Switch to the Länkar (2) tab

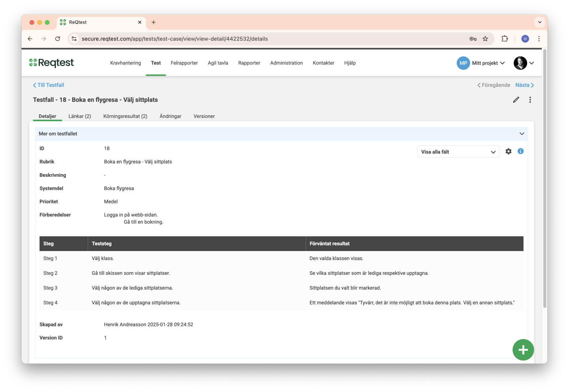[x=79, y=116]
